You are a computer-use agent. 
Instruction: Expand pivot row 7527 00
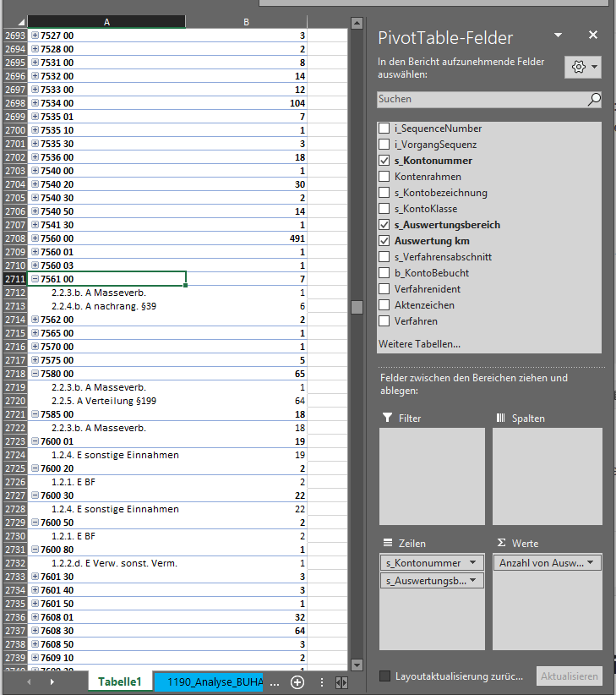[x=35, y=36]
